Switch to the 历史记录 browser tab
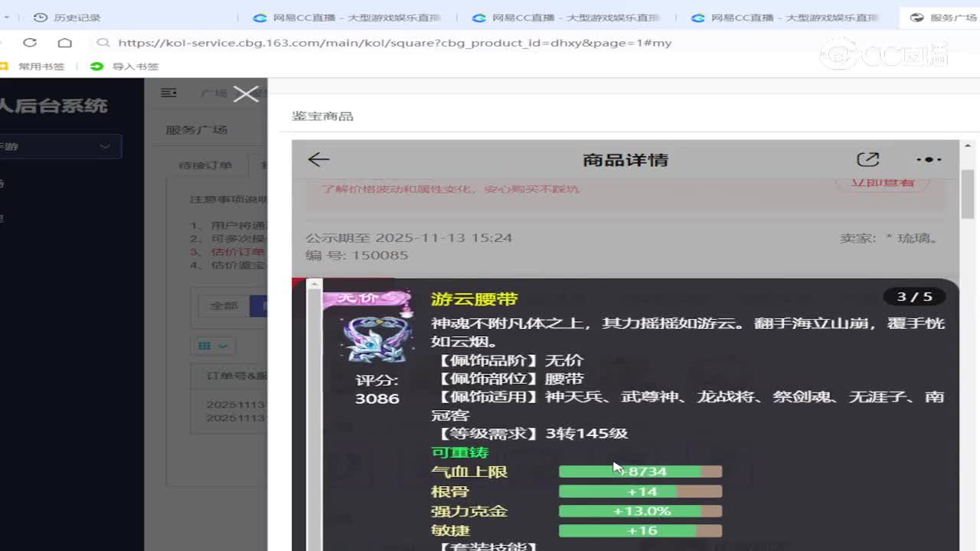The width and height of the screenshot is (980, 551). pos(67,18)
